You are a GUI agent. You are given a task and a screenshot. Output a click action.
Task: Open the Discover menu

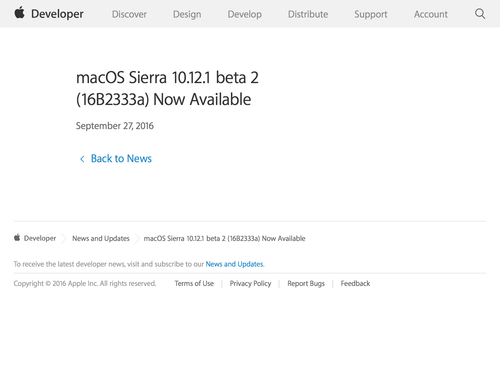point(129,14)
